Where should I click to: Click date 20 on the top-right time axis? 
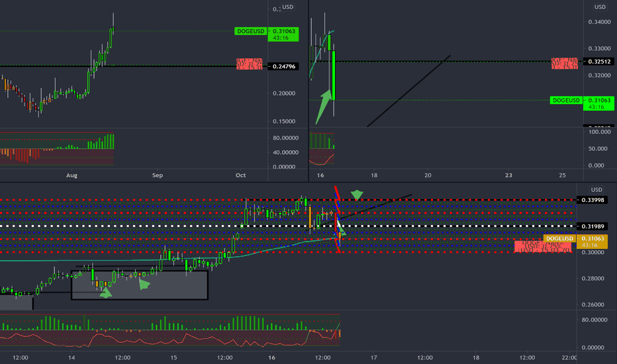point(428,175)
